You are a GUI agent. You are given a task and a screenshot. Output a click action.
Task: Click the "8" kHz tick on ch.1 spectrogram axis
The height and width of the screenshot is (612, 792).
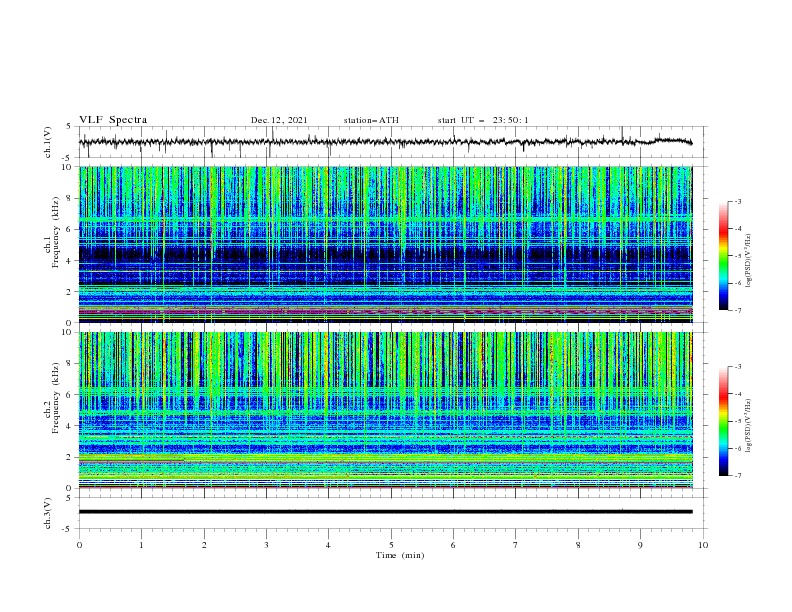tap(70, 198)
